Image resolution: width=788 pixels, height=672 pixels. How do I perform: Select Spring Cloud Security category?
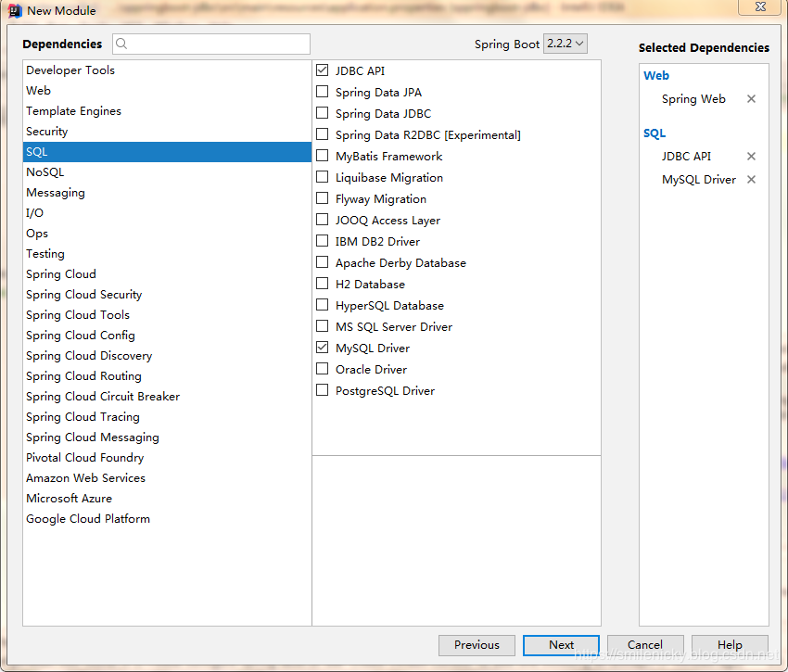[x=167, y=295]
